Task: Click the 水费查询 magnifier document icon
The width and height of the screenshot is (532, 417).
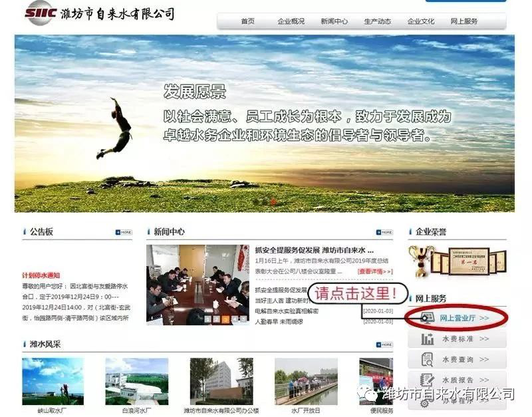Action: coord(427,360)
